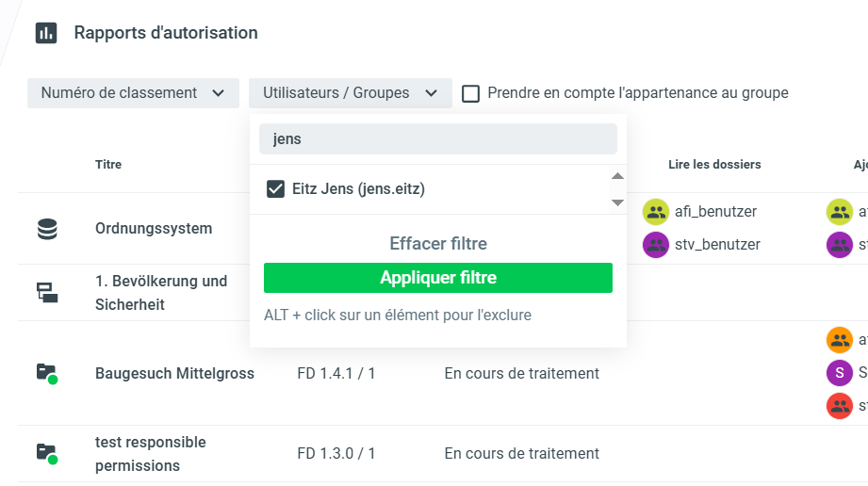Focus the search field containing jens

click(438, 138)
